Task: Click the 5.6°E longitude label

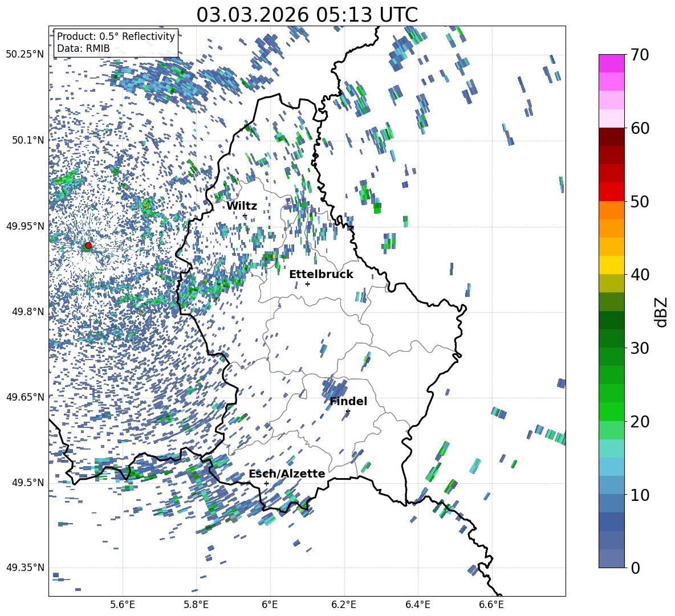Action: click(x=123, y=605)
